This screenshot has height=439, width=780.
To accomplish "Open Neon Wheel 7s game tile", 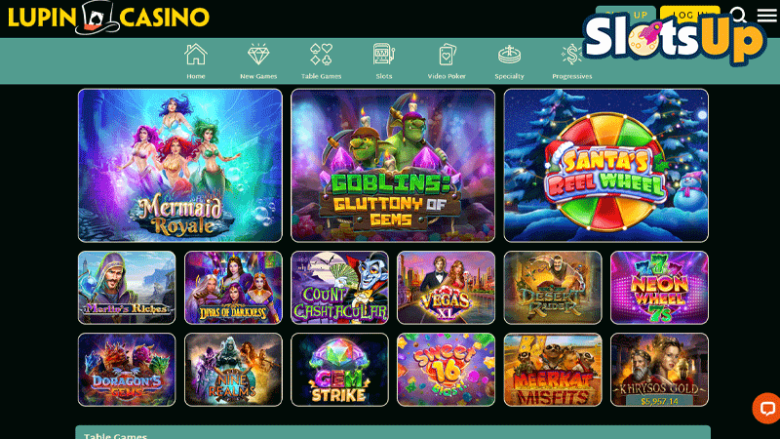I will [659, 287].
